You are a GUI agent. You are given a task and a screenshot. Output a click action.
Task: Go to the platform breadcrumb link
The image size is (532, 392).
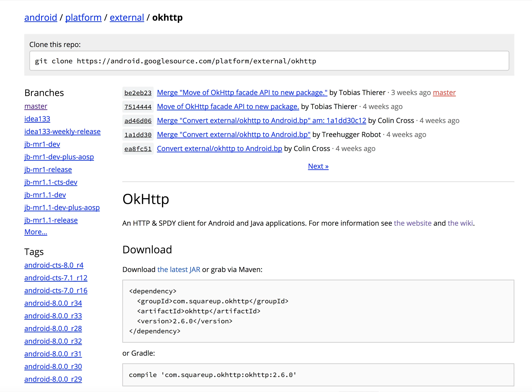tap(83, 18)
